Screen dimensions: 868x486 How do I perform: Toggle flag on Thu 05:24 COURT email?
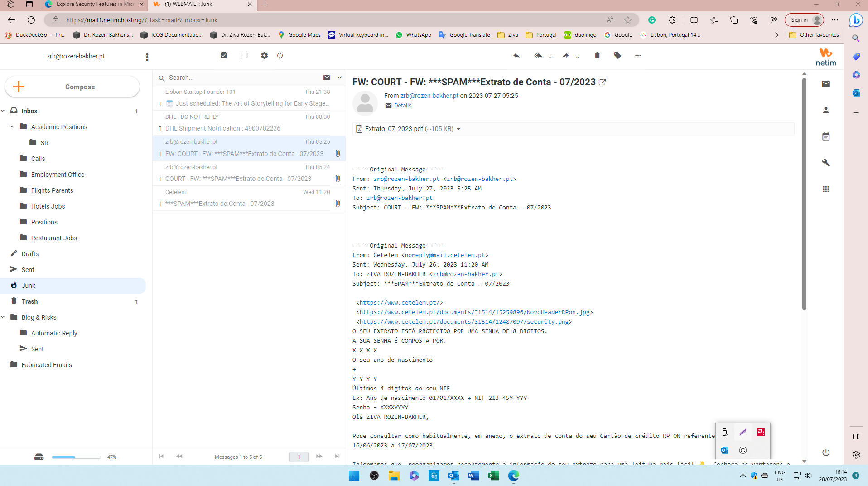pyautogui.click(x=160, y=179)
